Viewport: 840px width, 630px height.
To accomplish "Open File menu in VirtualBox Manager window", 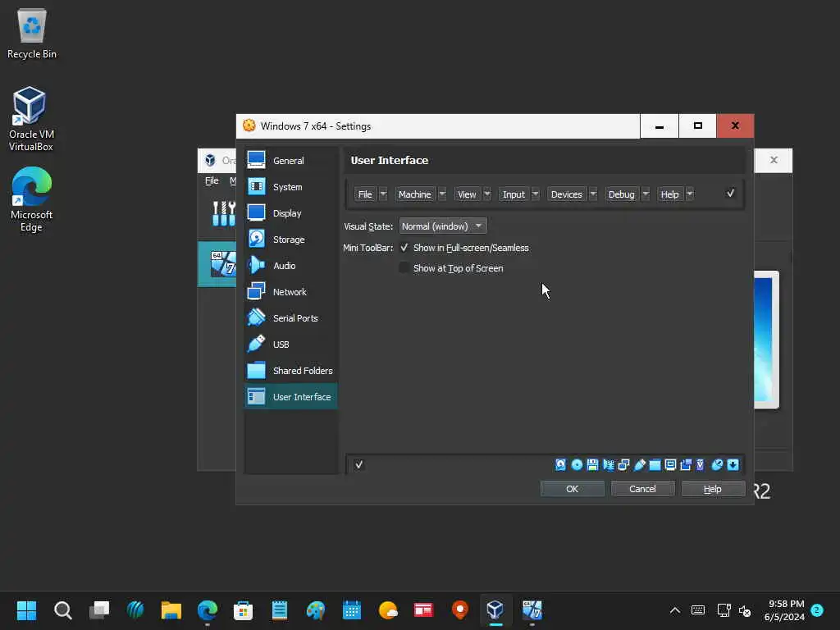I will pos(212,180).
